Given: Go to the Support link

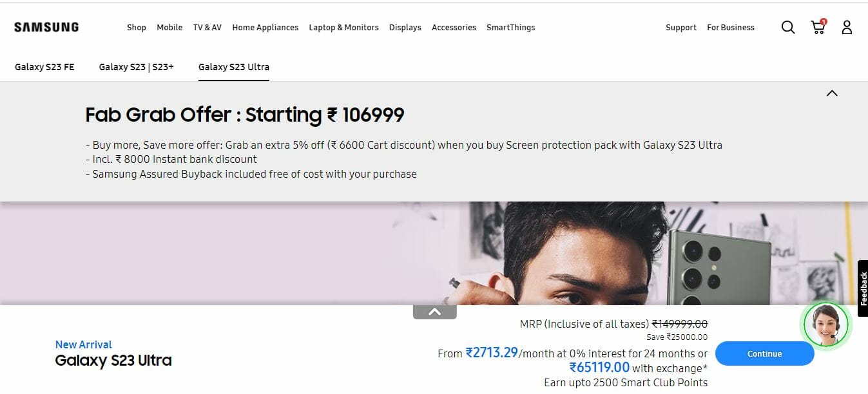Looking at the screenshot, I should coord(681,28).
